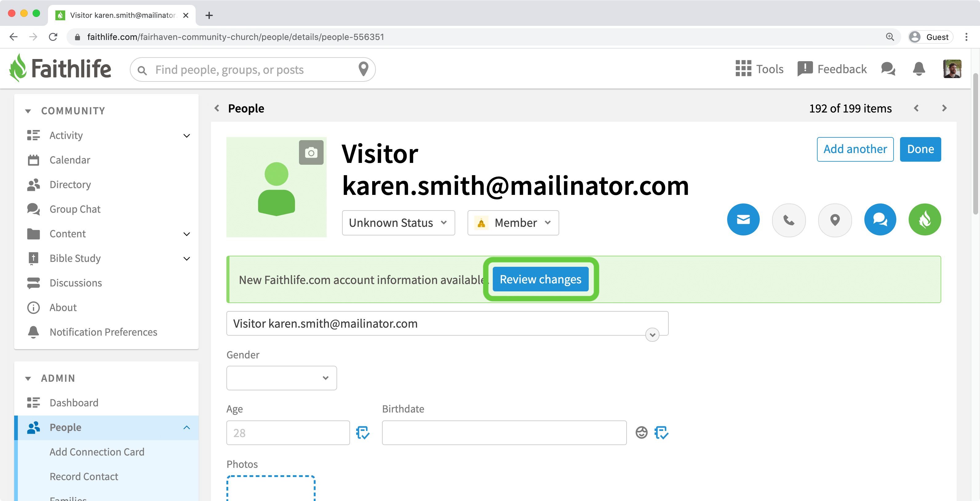Expand the name field details chevron
Viewport: 980px width, 501px height.
[x=652, y=334]
